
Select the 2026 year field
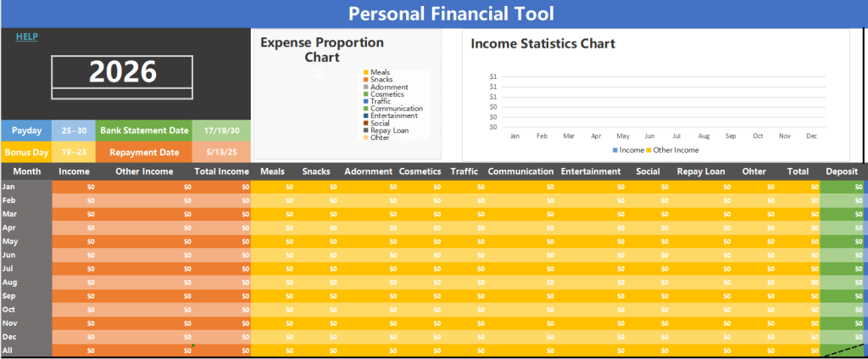point(123,71)
